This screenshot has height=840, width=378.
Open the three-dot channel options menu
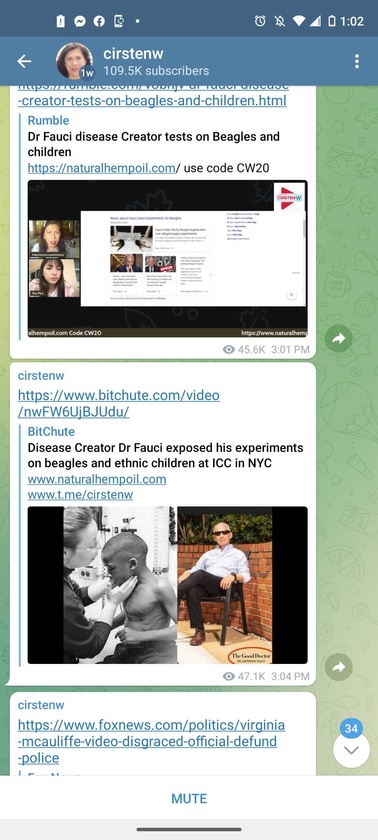357,62
